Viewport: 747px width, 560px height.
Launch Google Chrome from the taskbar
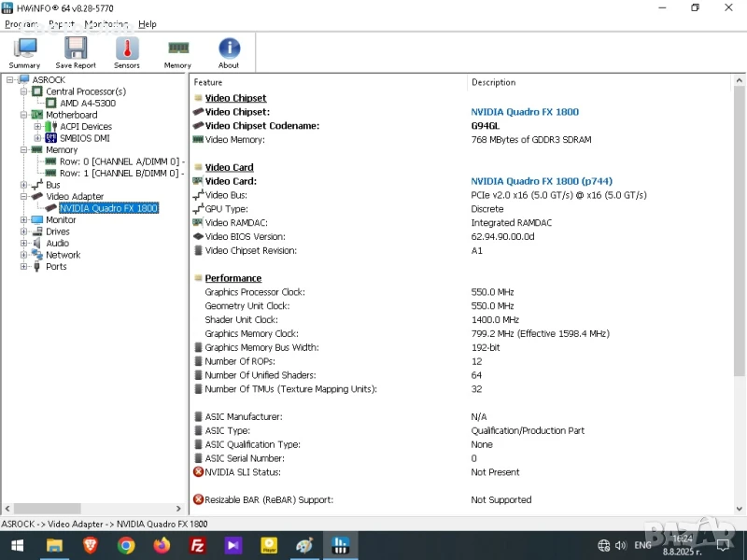tap(126, 546)
